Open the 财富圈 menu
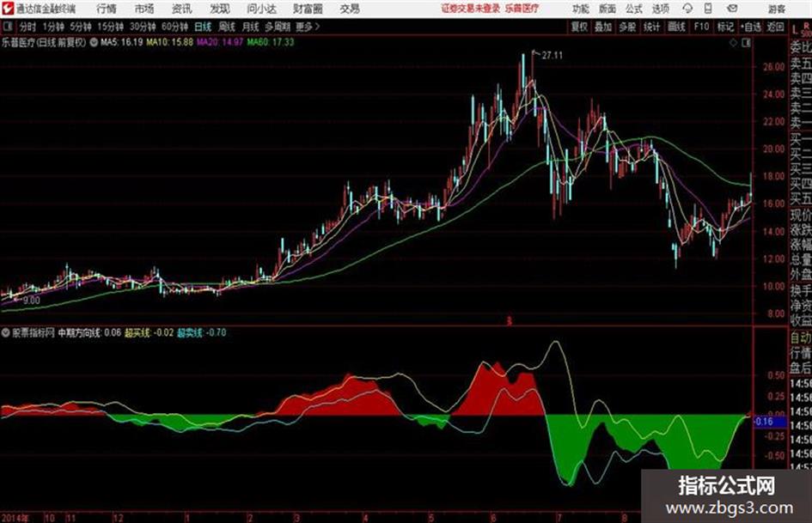The height and width of the screenshot is (523, 812). click(x=308, y=9)
